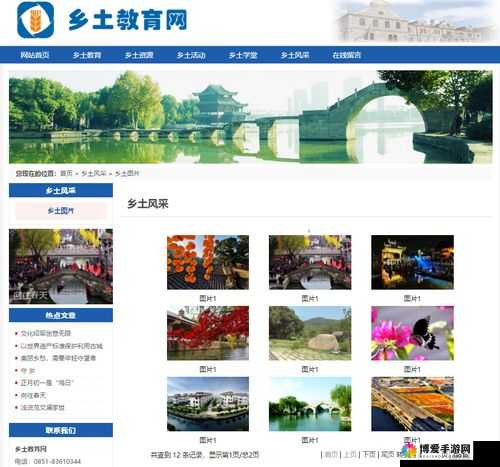Open the 在线留言 navigation item
This screenshot has width=500, height=467.
tap(347, 55)
